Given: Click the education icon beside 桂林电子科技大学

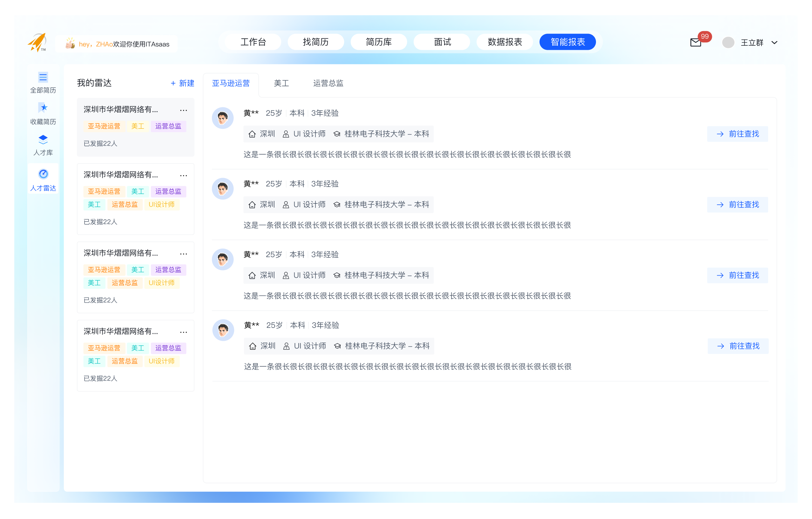Looking at the screenshot, I should [x=337, y=134].
